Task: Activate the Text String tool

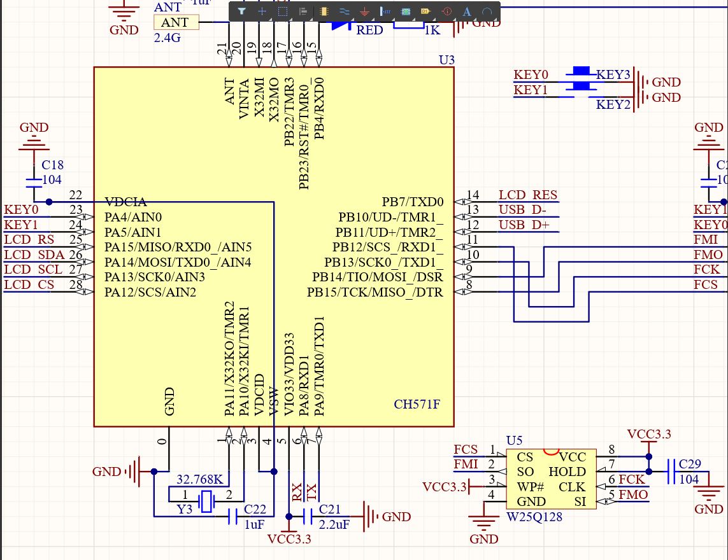Action: [x=467, y=11]
